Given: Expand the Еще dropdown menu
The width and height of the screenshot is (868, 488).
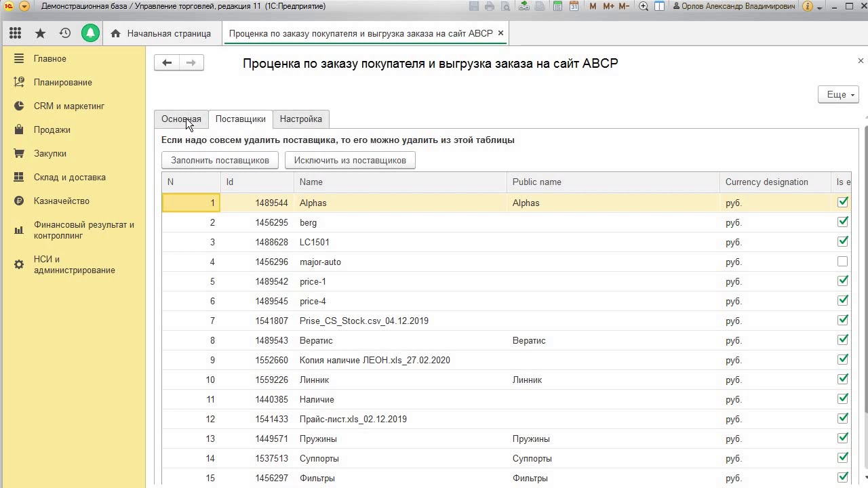Looking at the screenshot, I should (x=839, y=95).
